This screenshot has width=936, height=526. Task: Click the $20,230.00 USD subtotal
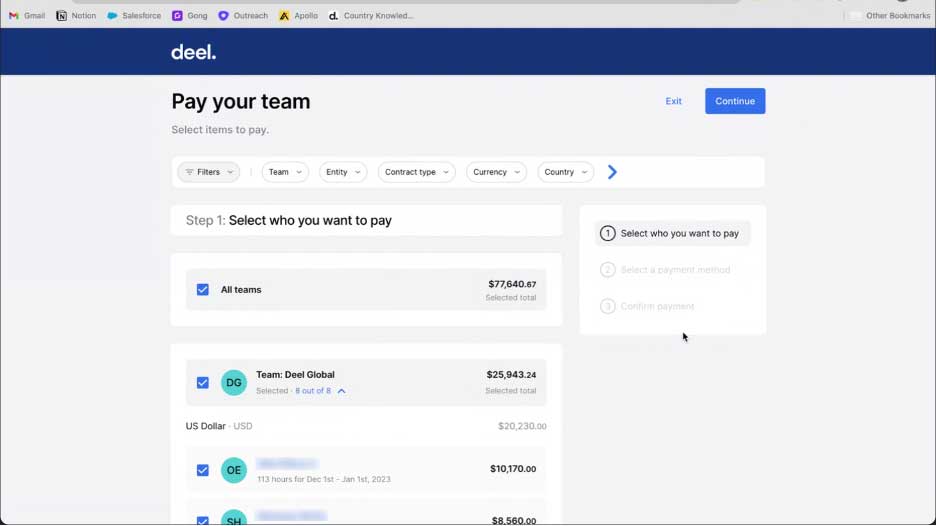pos(522,426)
